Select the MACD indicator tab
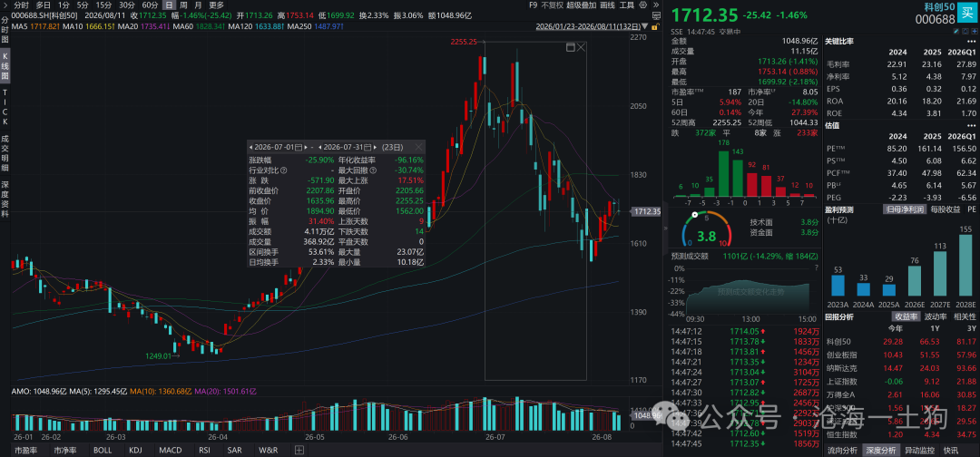This screenshot has height=457, width=980. 170,450
